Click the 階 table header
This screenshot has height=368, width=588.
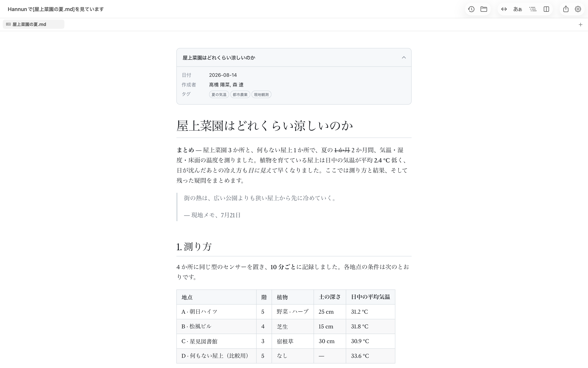point(264,297)
